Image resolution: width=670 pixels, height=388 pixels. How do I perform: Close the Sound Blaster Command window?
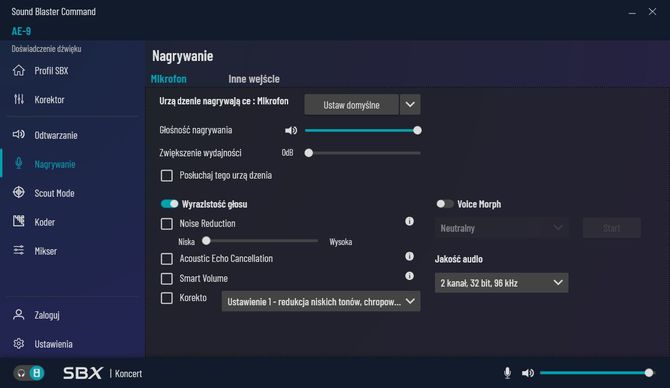(652, 12)
